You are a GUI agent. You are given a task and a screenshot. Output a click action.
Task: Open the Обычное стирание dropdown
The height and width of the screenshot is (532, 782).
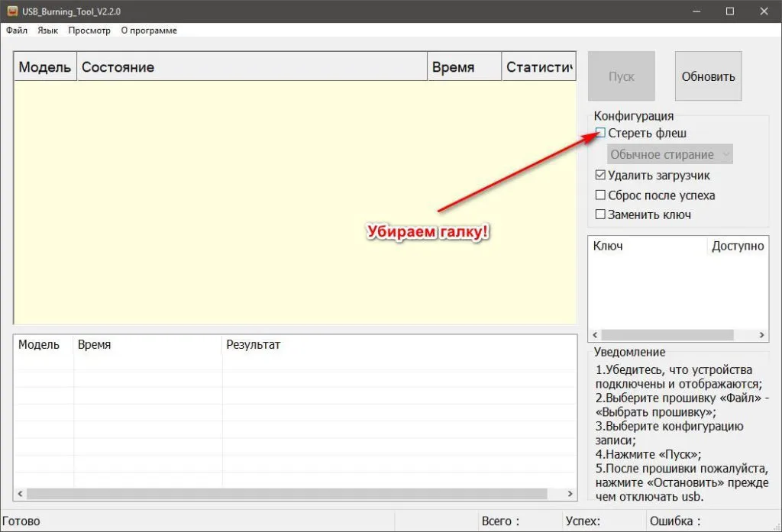[670, 155]
